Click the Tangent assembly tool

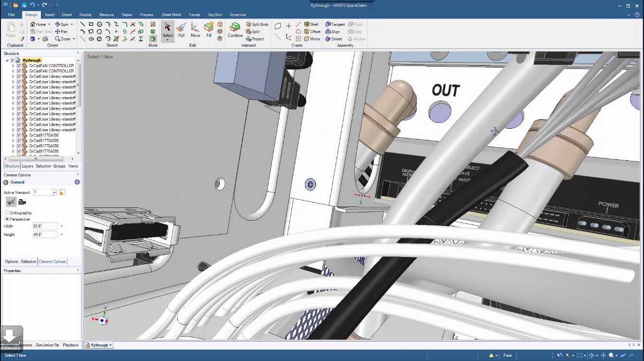[x=335, y=24]
